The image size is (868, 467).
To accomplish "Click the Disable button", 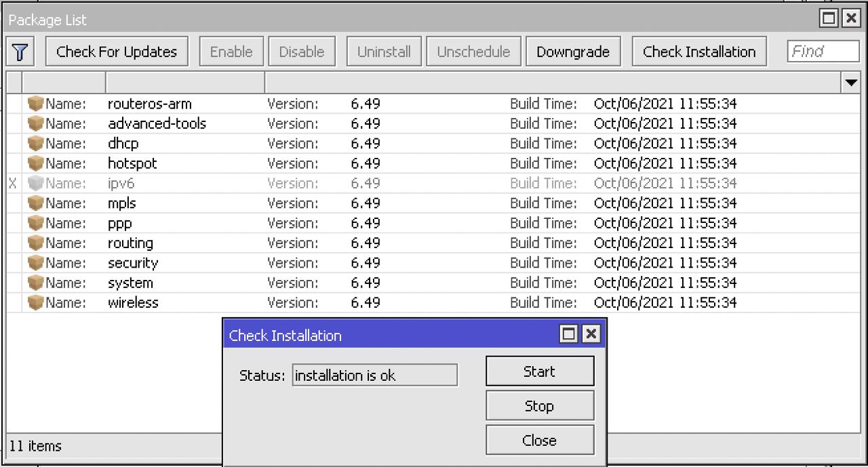I will coord(302,52).
